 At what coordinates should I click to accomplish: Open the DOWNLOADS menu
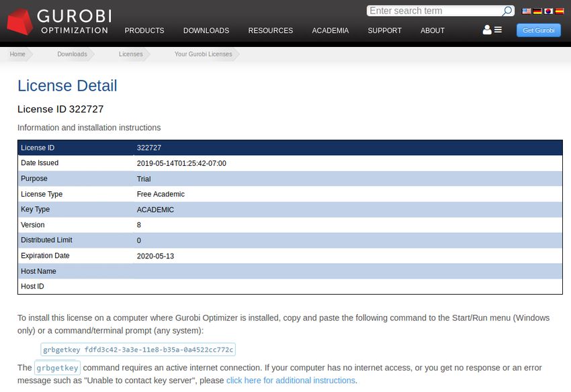[x=206, y=31]
